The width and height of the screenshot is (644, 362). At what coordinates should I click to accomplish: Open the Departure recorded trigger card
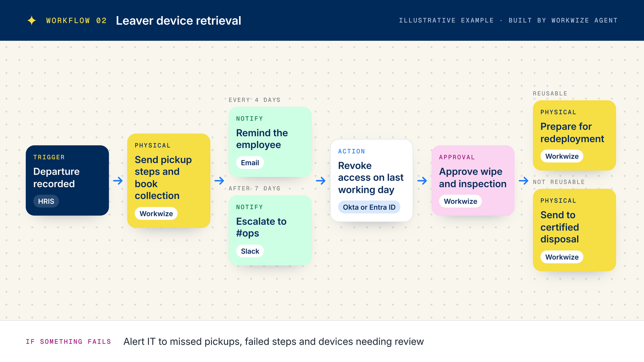coord(67,180)
